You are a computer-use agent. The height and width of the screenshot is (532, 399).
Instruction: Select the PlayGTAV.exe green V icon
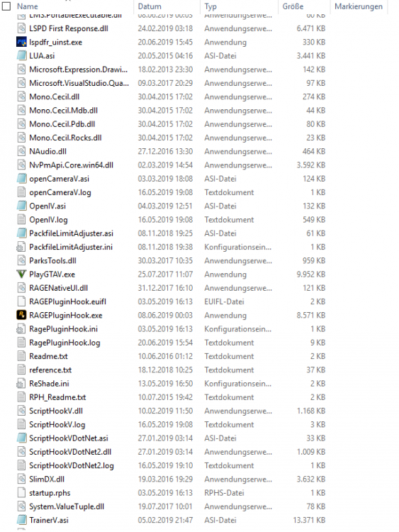click(x=21, y=274)
